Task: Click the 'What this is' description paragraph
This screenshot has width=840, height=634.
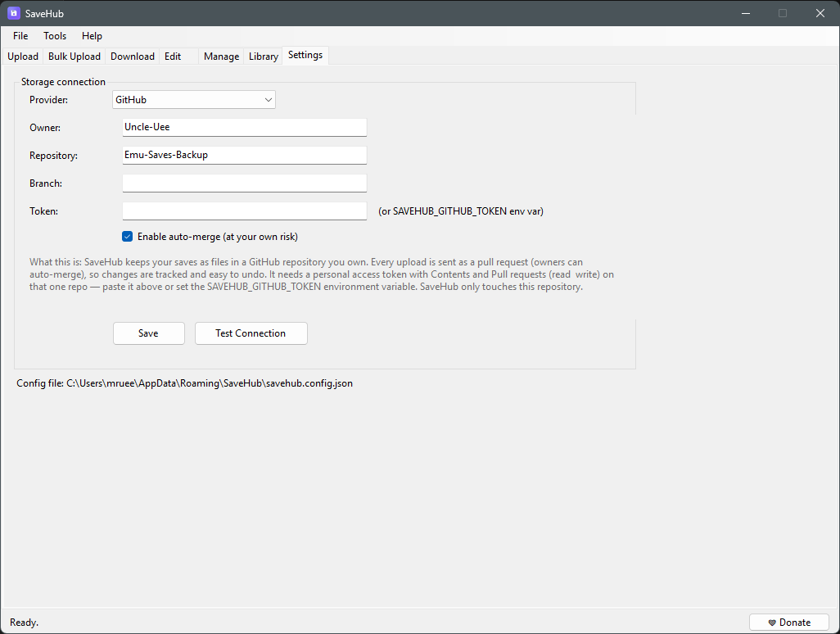Action: [322, 274]
